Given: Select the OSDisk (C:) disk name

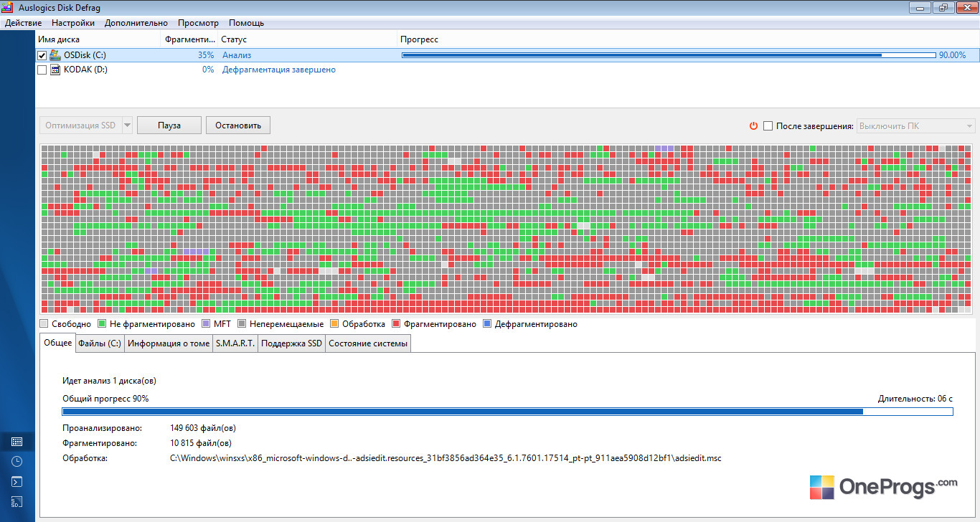Looking at the screenshot, I should 85,55.
